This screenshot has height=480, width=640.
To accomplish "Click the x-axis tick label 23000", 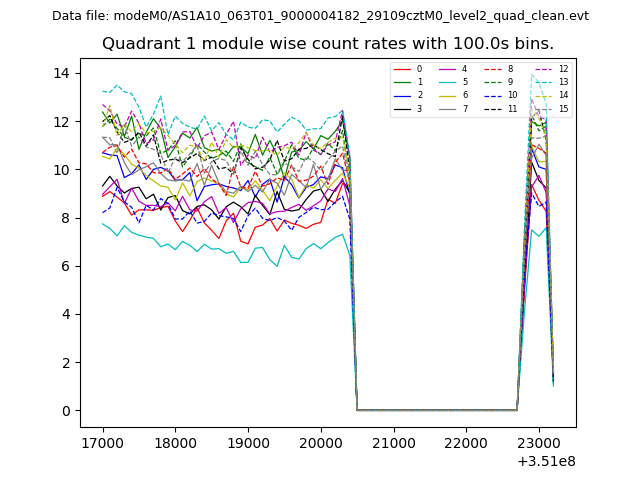I will click(x=538, y=440).
